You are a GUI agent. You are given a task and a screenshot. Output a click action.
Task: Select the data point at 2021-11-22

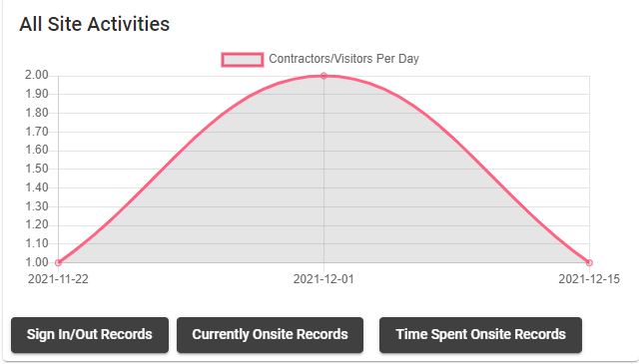point(58,262)
